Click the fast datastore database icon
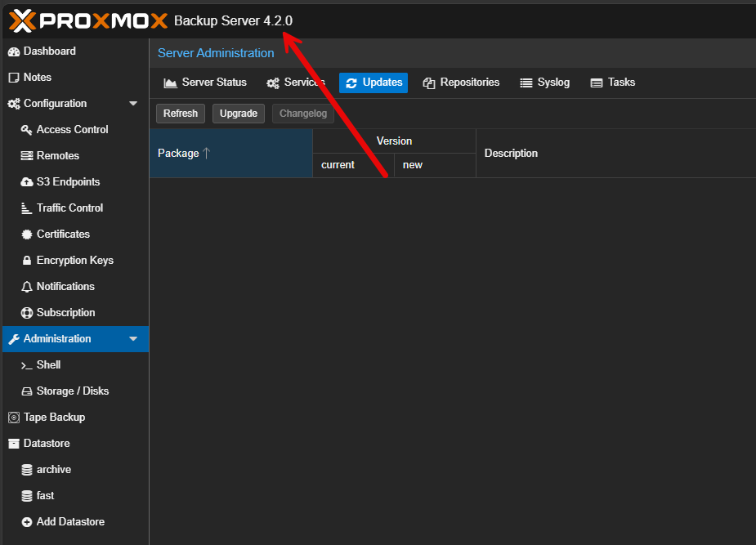Image resolution: width=756 pixels, height=545 pixels. [27, 496]
